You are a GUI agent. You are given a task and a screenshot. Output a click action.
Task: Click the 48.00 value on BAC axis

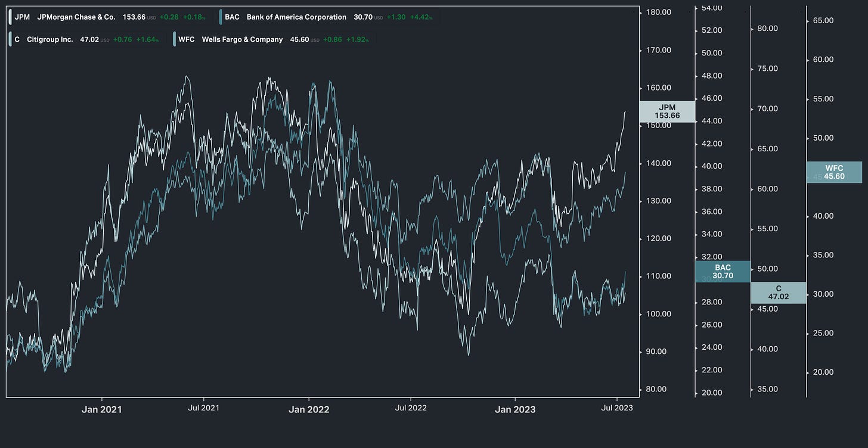[712, 76]
